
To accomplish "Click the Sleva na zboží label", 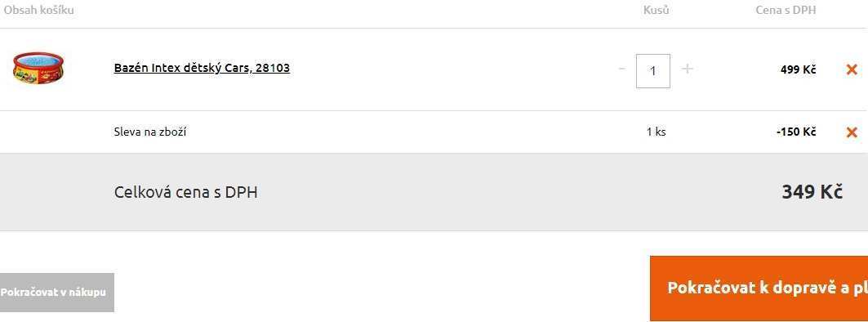I will [150, 132].
